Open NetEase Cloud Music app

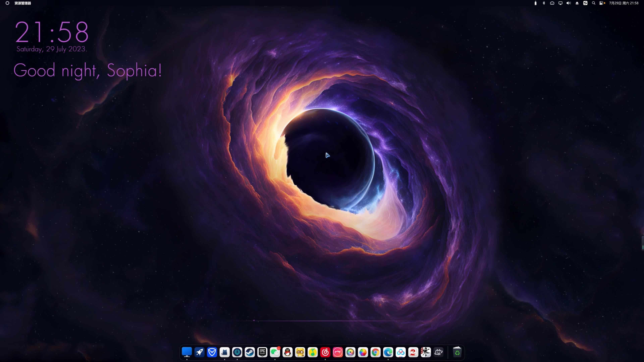click(x=325, y=352)
